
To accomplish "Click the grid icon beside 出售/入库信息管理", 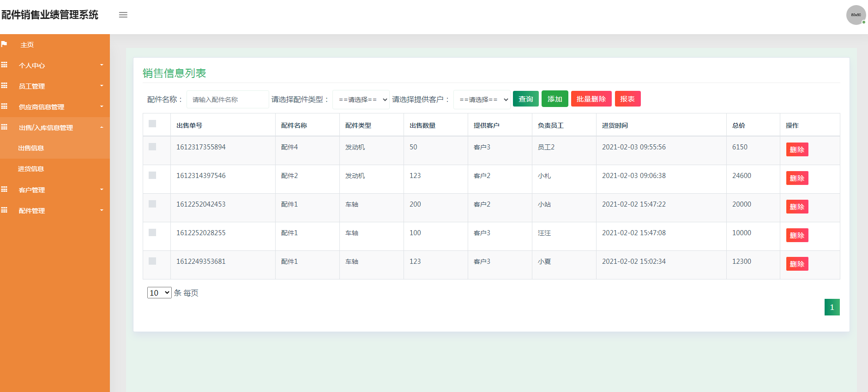I will tap(4, 127).
